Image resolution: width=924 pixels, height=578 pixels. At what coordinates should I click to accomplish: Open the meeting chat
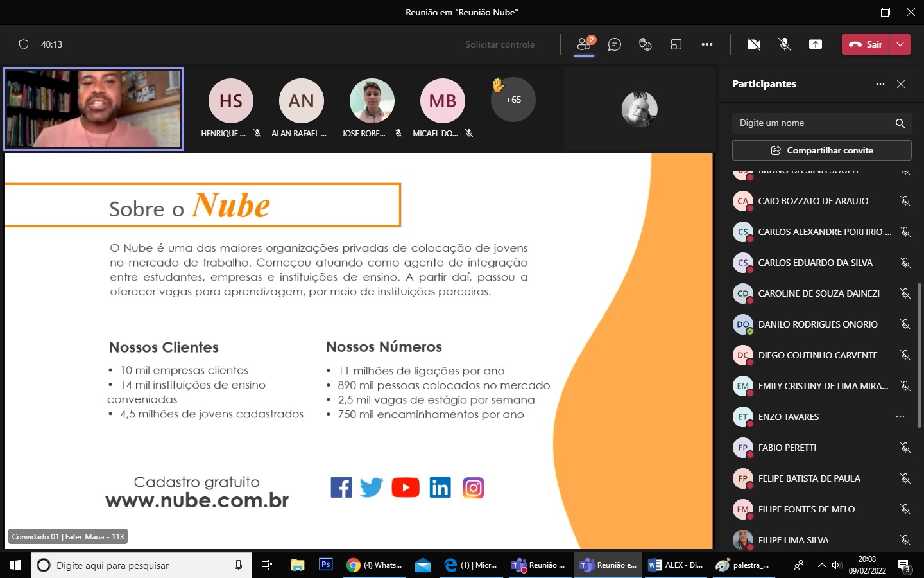click(x=615, y=44)
